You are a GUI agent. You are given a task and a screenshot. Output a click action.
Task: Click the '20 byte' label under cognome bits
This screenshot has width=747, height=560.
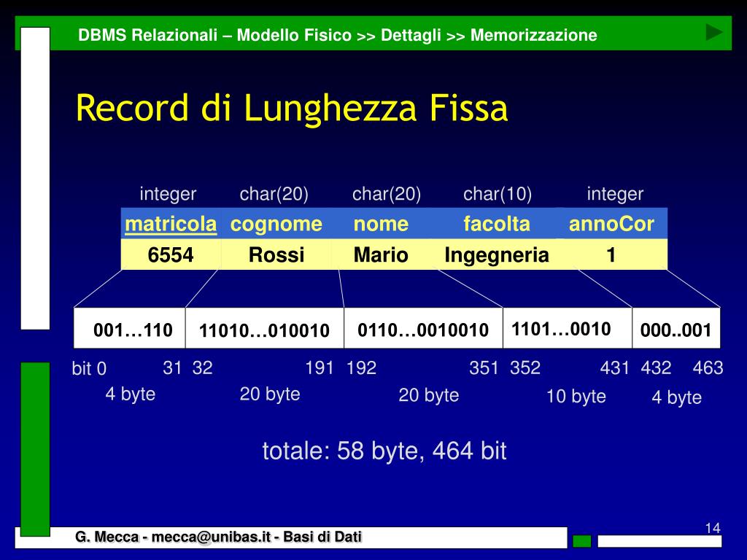point(270,394)
